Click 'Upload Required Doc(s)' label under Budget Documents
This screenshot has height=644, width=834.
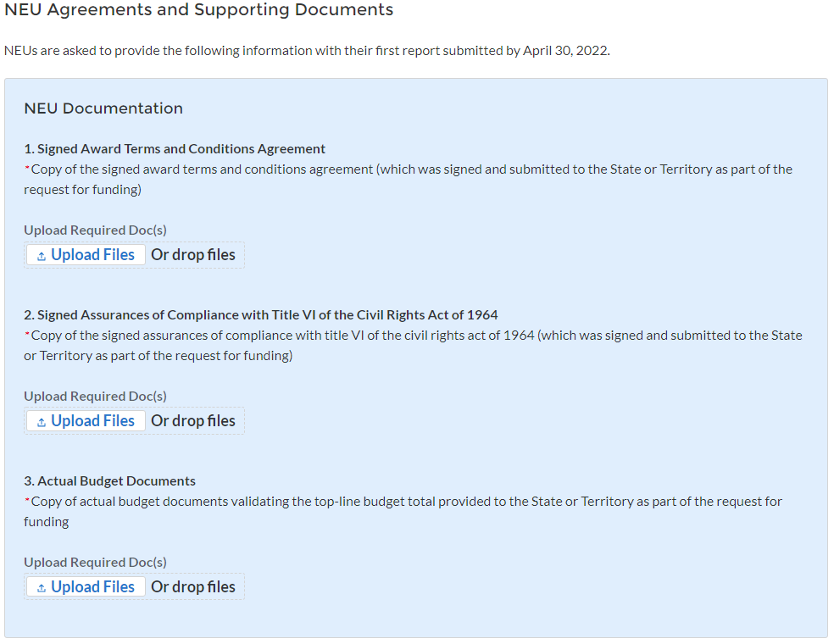point(95,563)
